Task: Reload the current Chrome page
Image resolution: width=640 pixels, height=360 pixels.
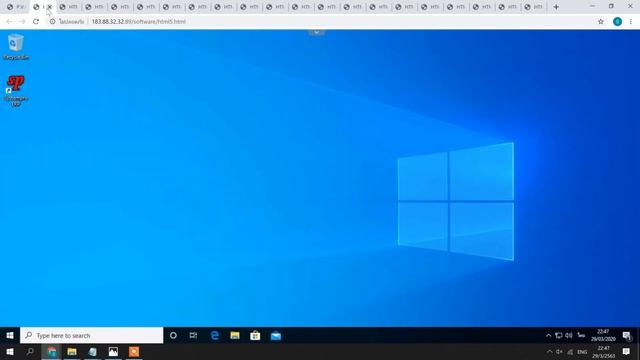Action: (36, 22)
